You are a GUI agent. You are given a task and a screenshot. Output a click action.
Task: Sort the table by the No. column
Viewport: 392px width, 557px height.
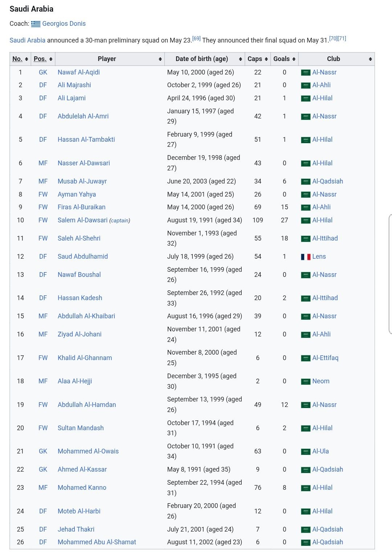[20, 59]
